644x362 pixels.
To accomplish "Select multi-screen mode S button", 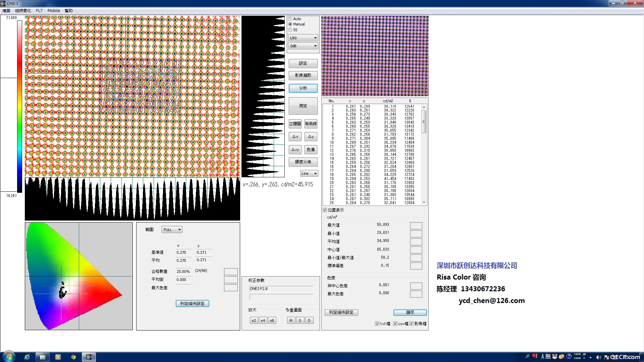I will pyautogui.click(x=300, y=320).
